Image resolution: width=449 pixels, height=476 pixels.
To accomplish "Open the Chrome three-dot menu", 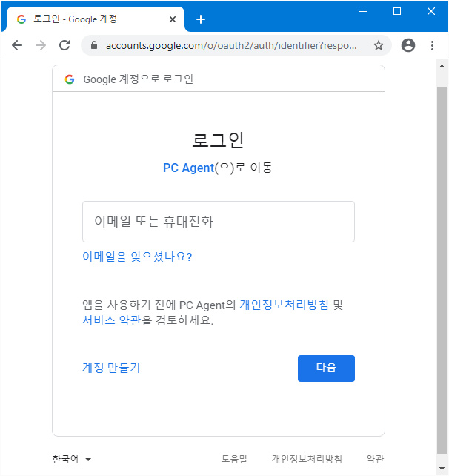I will (432, 45).
